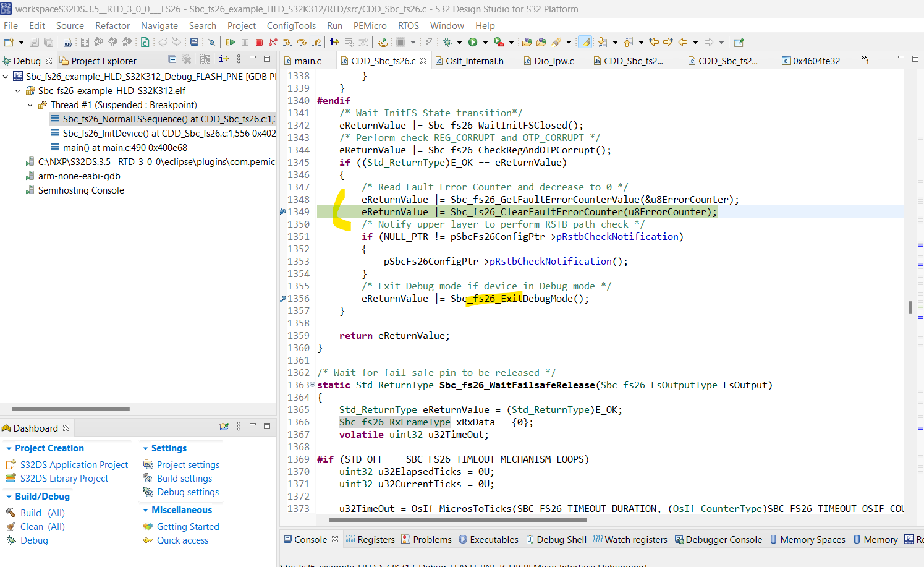Click the Step Return toolbar icon
The height and width of the screenshot is (567, 924).
coord(316,42)
